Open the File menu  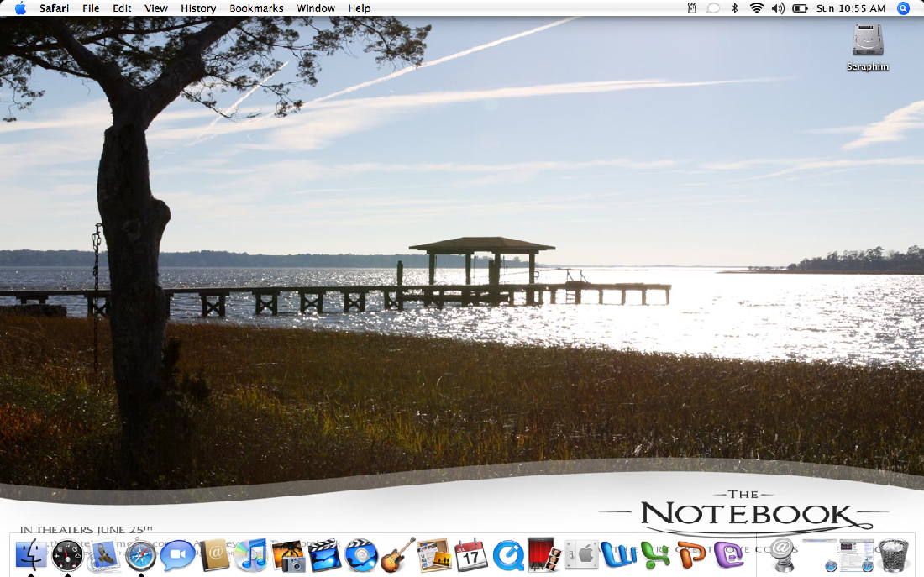[91, 8]
